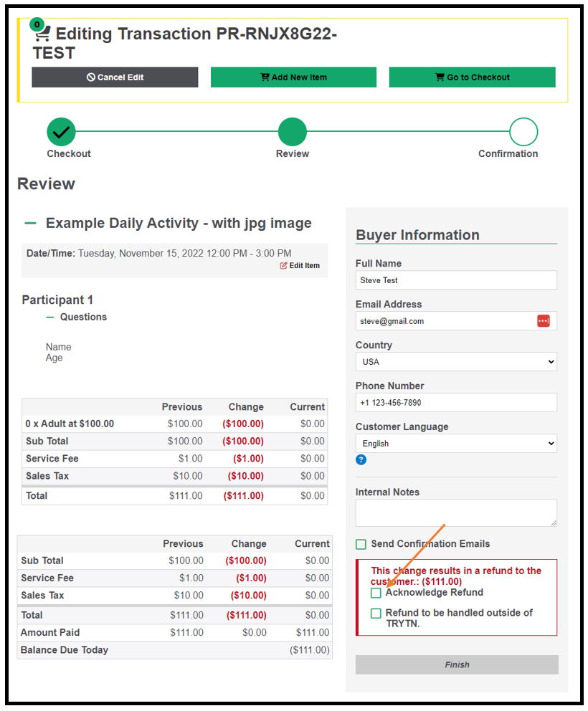Screen dimensions: 588x711
Task: Click the Add New Item button
Action: point(293,77)
